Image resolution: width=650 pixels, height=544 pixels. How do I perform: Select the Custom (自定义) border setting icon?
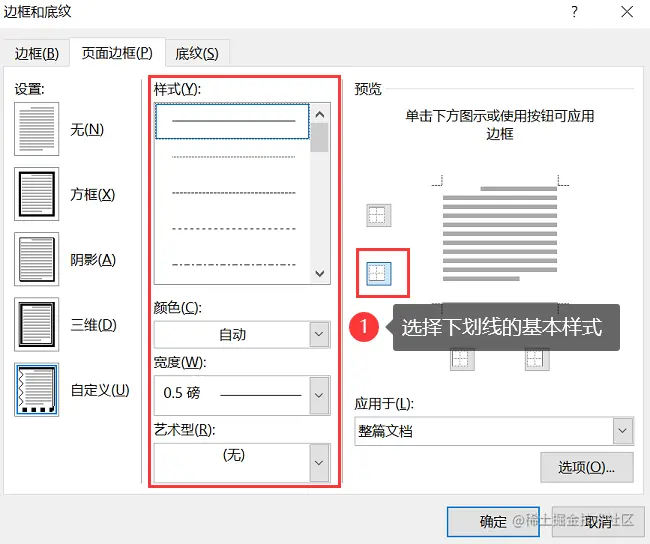point(36,390)
